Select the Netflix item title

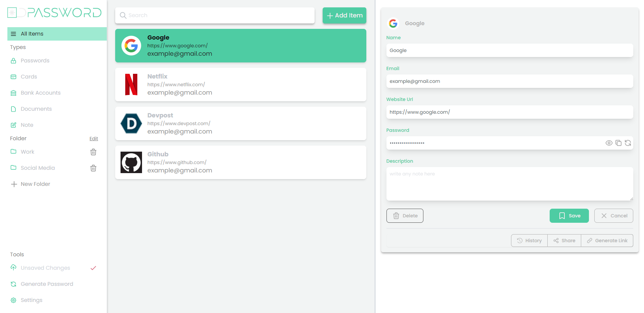(x=157, y=76)
